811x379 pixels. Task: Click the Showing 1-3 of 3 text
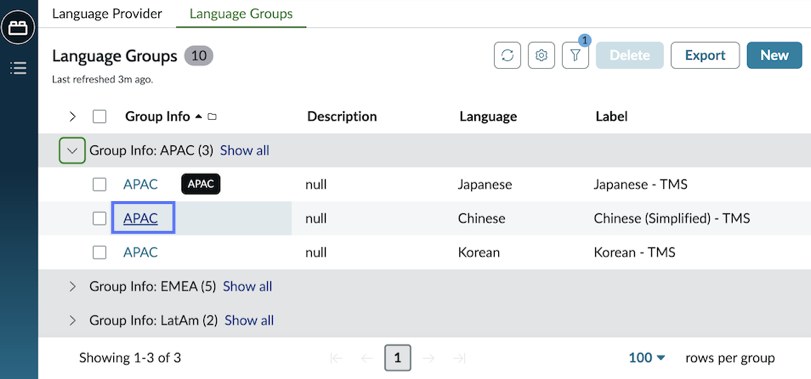[x=130, y=358]
